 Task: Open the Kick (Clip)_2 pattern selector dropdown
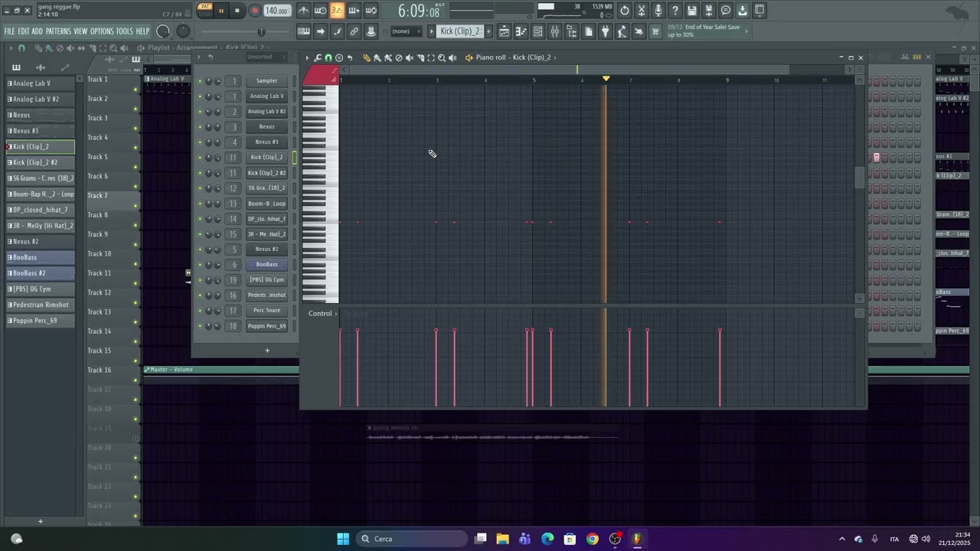(x=461, y=31)
